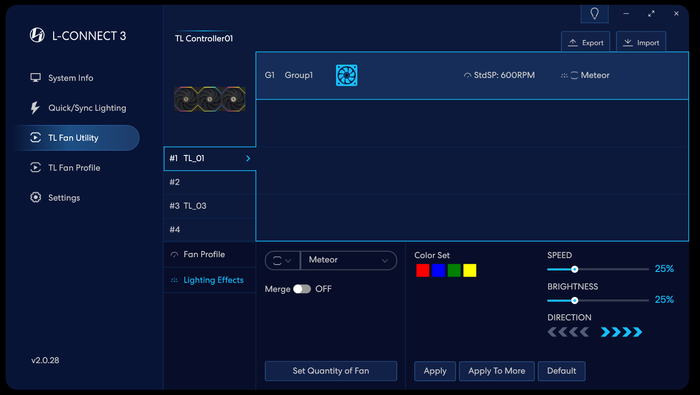Click the Quick/Sync Lighting bolt icon

pos(35,108)
